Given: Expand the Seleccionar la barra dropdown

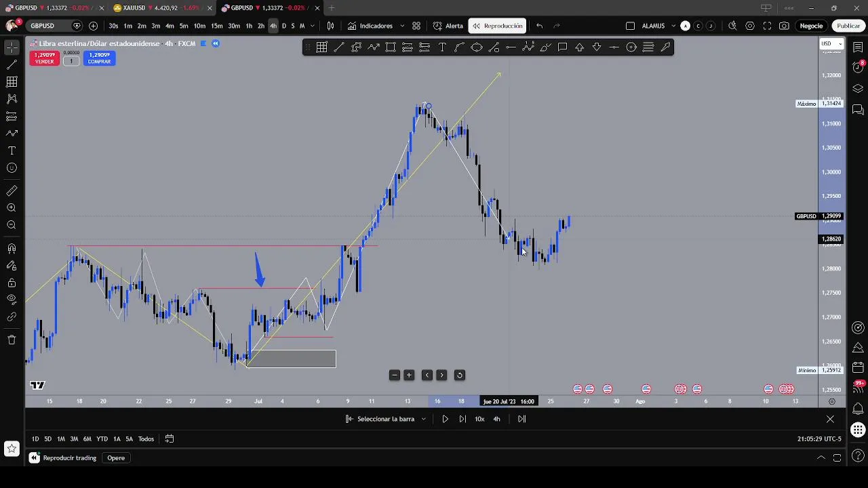Looking at the screenshot, I should click(423, 419).
